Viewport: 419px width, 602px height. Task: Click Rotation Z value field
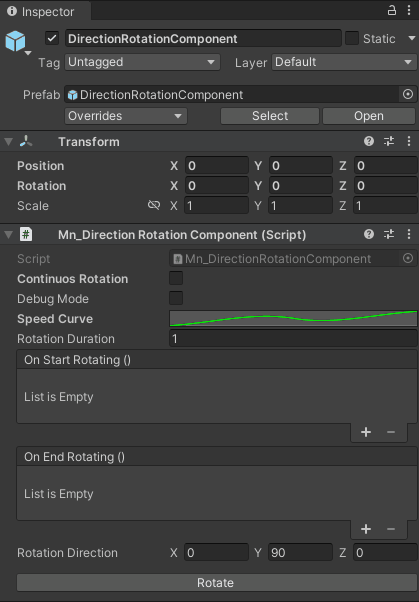click(385, 185)
